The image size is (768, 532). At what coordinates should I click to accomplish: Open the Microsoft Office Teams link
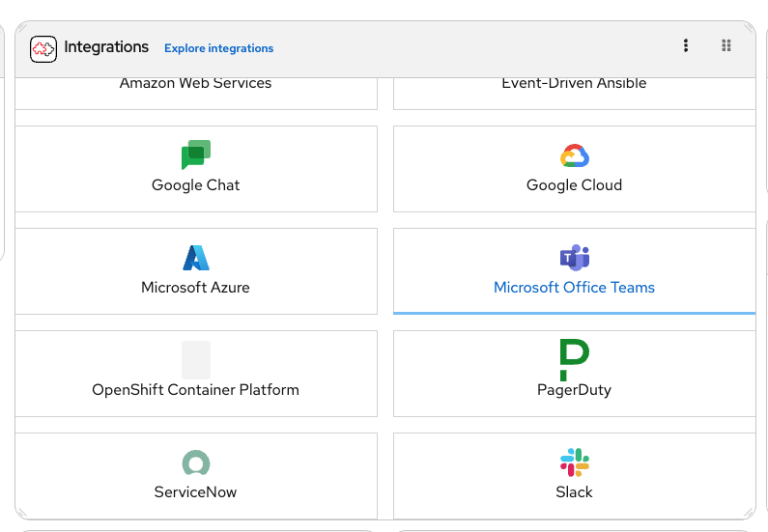pyautogui.click(x=575, y=288)
